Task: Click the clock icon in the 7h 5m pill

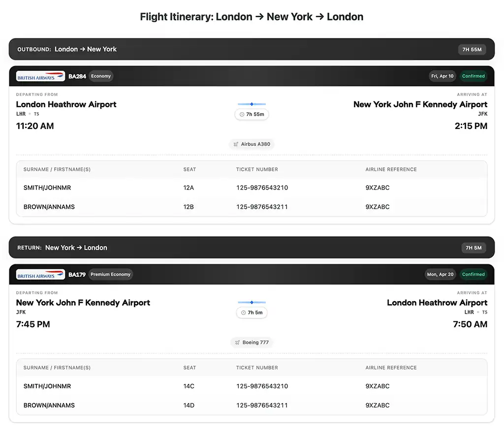Action: coord(243,313)
